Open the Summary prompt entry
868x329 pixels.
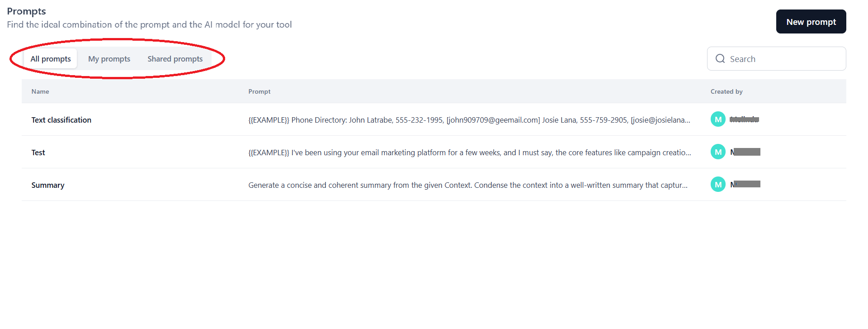pos(48,185)
